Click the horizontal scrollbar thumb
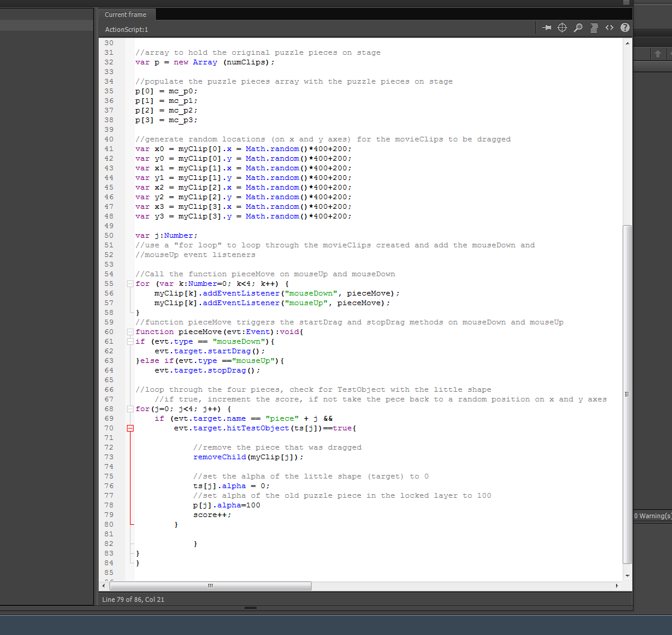Image resolution: width=672 pixels, height=635 pixels. pos(211,586)
